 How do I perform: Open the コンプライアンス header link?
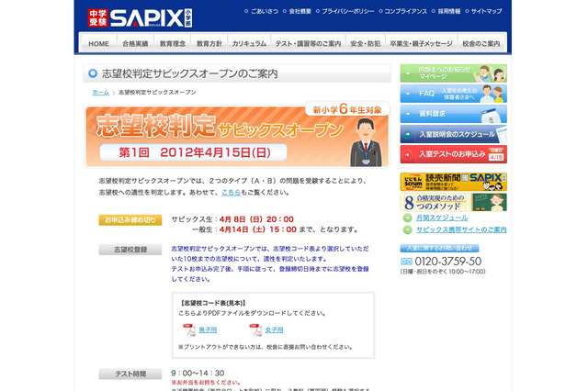(x=406, y=11)
